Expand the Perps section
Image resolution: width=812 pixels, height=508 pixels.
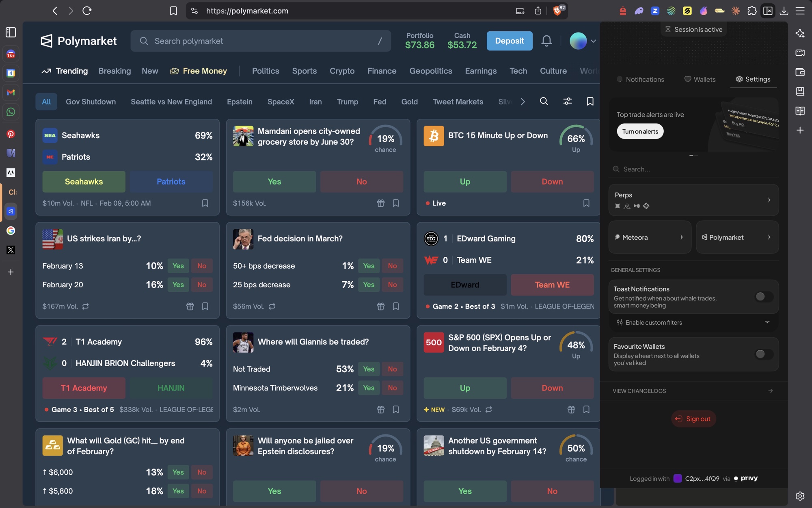point(693,200)
